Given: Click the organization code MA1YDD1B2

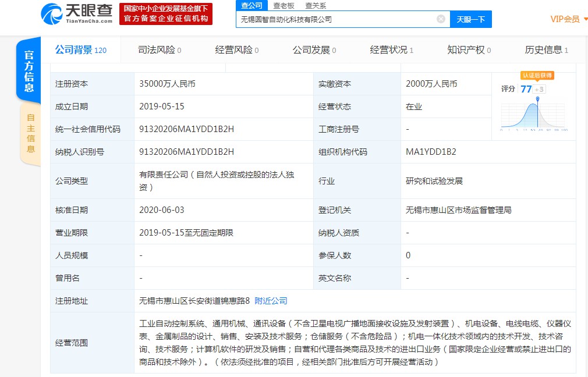Looking at the screenshot, I should (x=431, y=152).
